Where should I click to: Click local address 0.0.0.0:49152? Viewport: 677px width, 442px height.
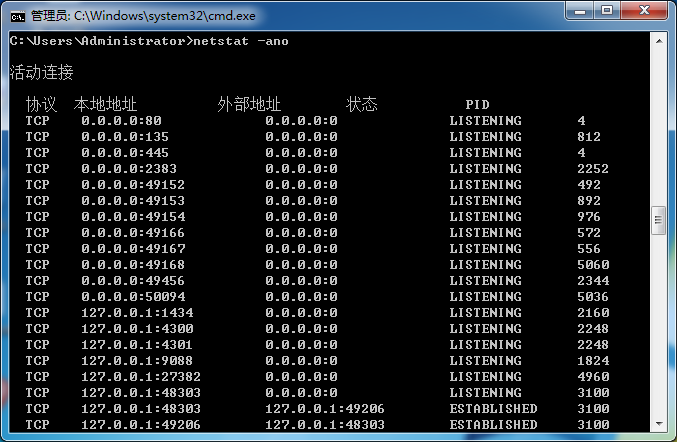133,185
